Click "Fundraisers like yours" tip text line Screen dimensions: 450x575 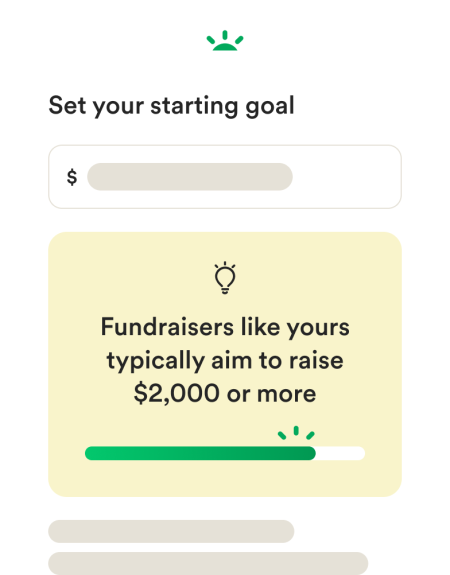click(x=225, y=327)
